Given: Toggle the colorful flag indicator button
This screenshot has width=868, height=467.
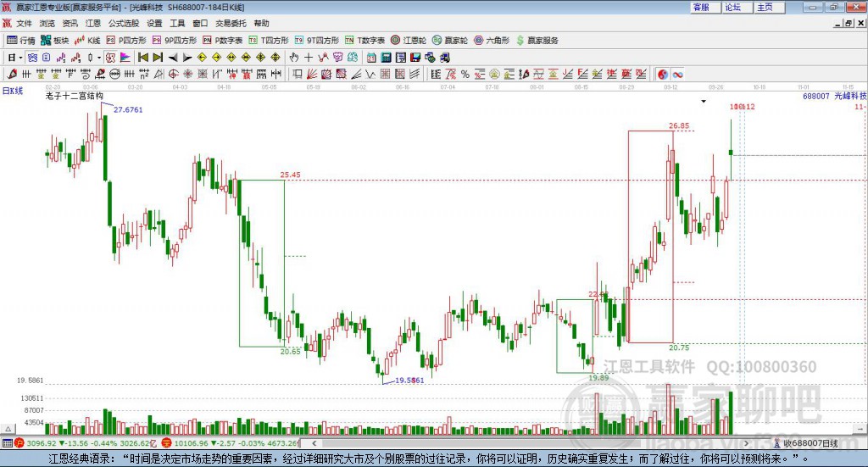Looking at the screenshot, I should click(125, 58).
